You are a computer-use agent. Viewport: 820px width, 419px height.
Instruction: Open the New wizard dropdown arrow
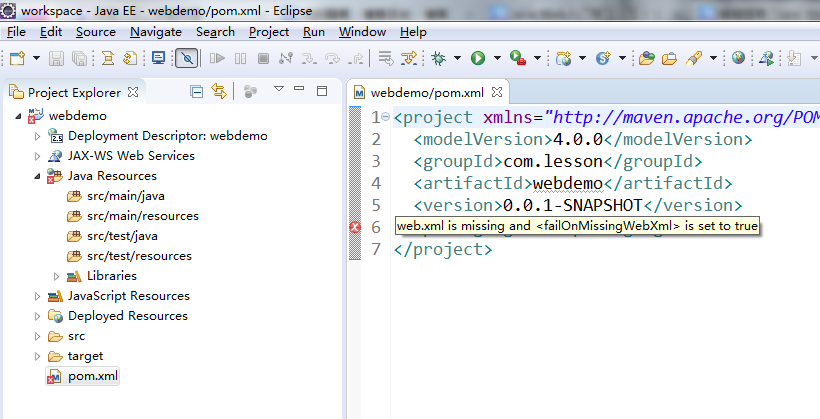(x=36, y=58)
